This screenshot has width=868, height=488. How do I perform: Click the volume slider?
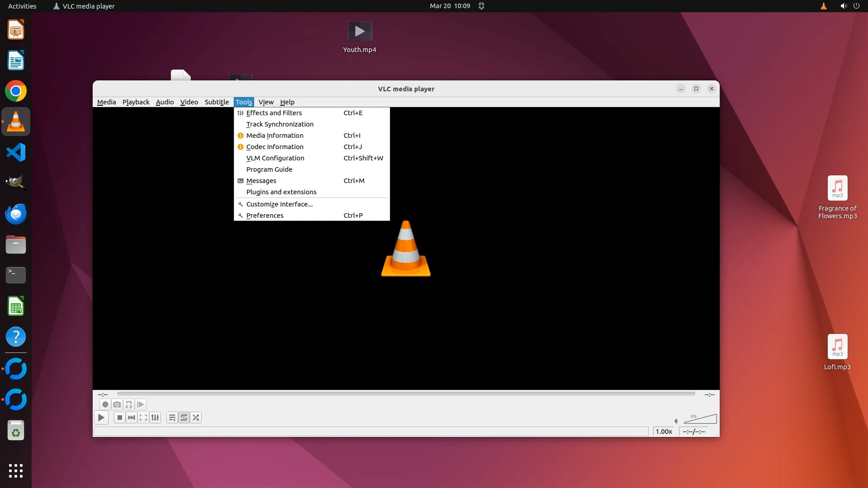click(701, 419)
